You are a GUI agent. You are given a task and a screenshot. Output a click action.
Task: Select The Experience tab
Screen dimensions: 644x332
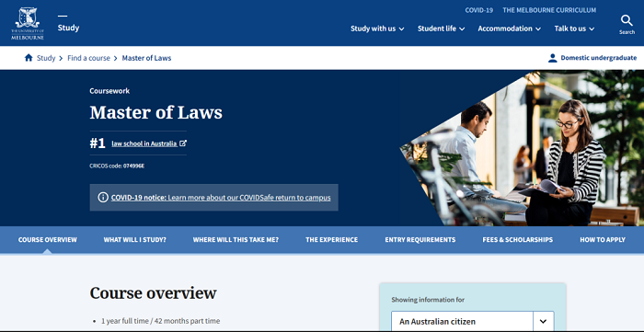(x=331, y=240)
